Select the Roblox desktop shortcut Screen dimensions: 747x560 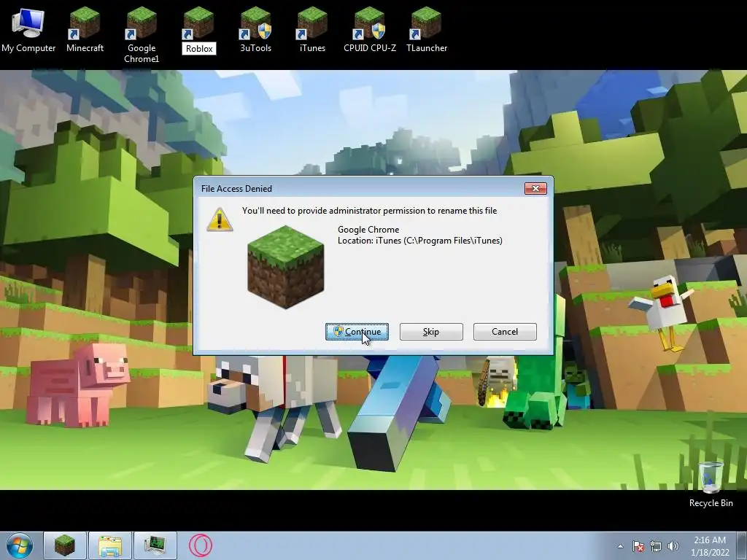tap(199, 30)
